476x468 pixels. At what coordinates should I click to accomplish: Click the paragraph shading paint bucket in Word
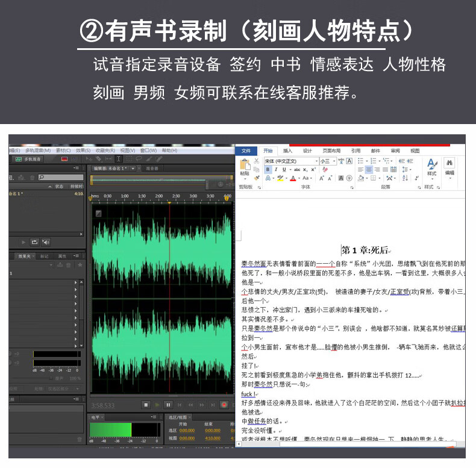coord(361,178)
